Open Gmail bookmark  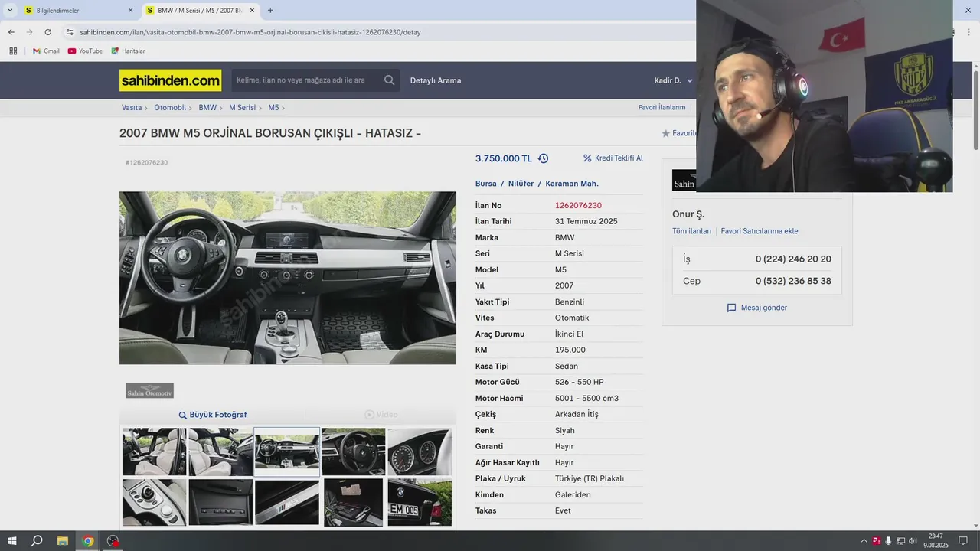click(x=46, y=51)
